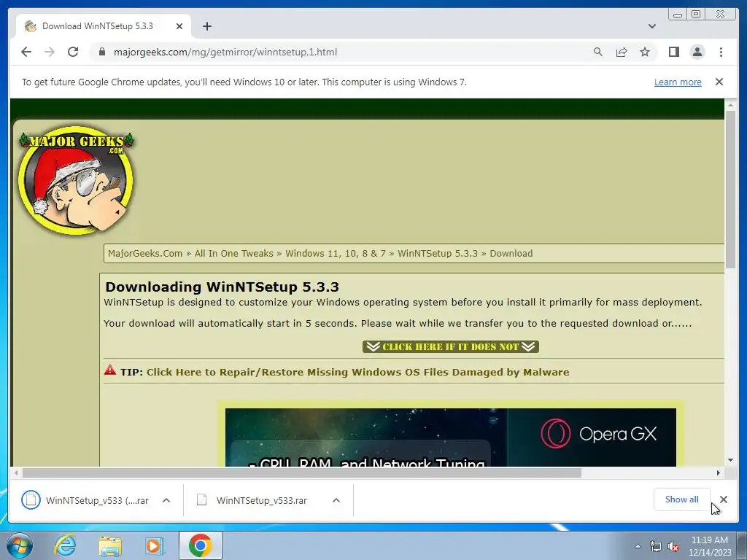Click the scroll-down arrow of the page scrollbar
The width and height of the screenshot is (747, 560).
click(x=730, y=460)
